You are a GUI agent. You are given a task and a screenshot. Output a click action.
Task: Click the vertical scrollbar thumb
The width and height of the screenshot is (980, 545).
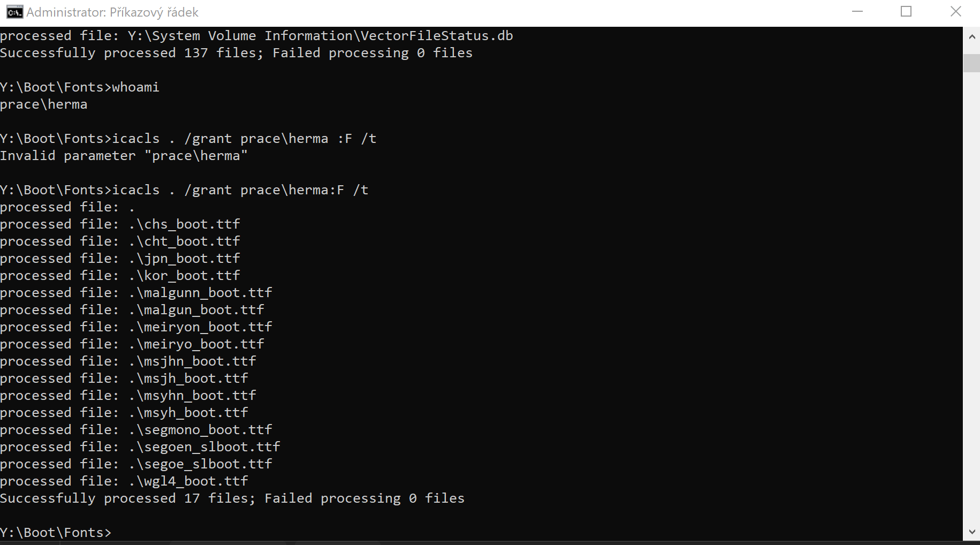point(971,63)
